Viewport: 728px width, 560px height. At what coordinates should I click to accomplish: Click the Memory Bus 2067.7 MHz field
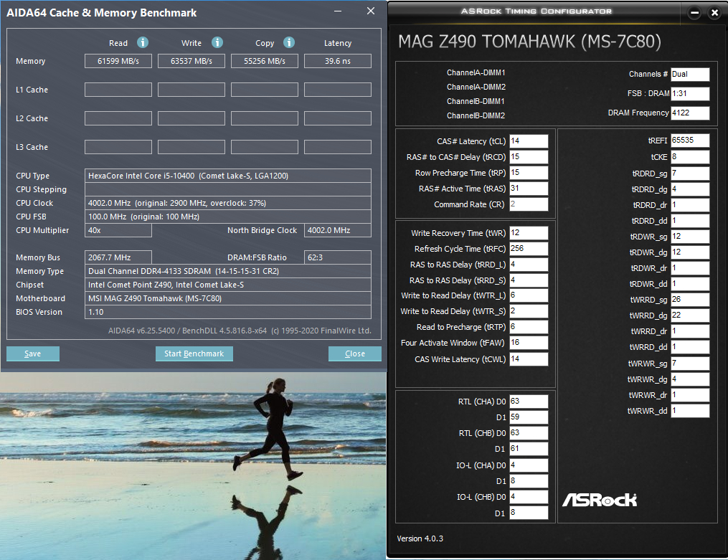pos(118,257)
